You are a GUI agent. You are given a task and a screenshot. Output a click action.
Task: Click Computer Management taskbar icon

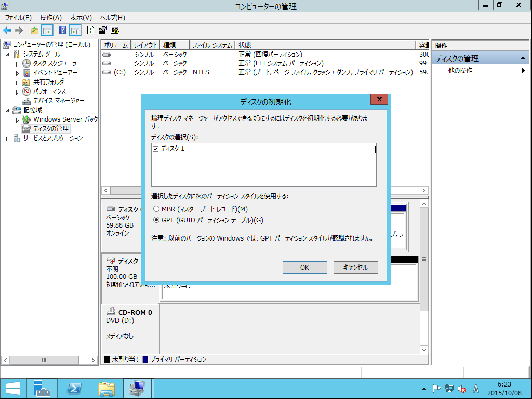point(137,389)
